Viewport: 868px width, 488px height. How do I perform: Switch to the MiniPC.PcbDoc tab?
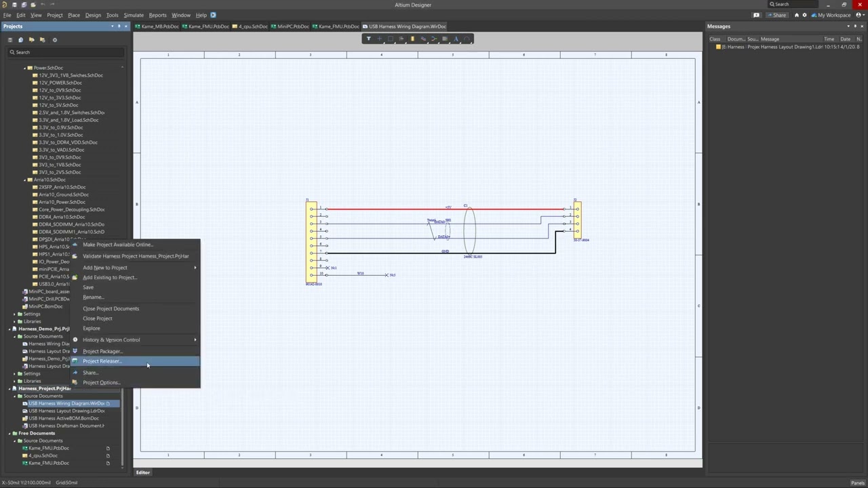point(293,26)
